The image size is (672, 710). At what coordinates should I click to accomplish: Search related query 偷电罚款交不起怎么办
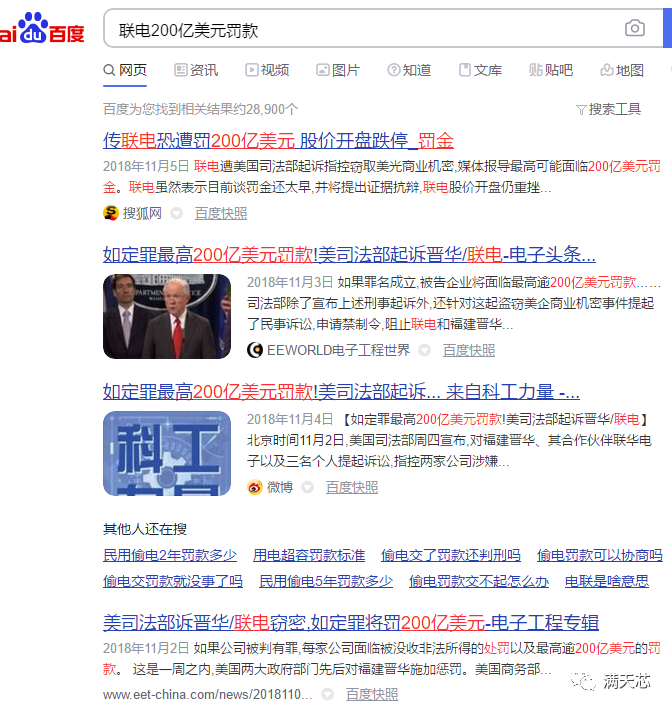tap(479, 581)
